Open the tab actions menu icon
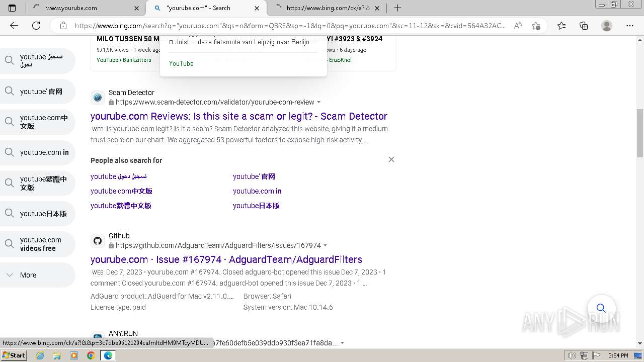This screenshot has width=644, height=362. 12,8
